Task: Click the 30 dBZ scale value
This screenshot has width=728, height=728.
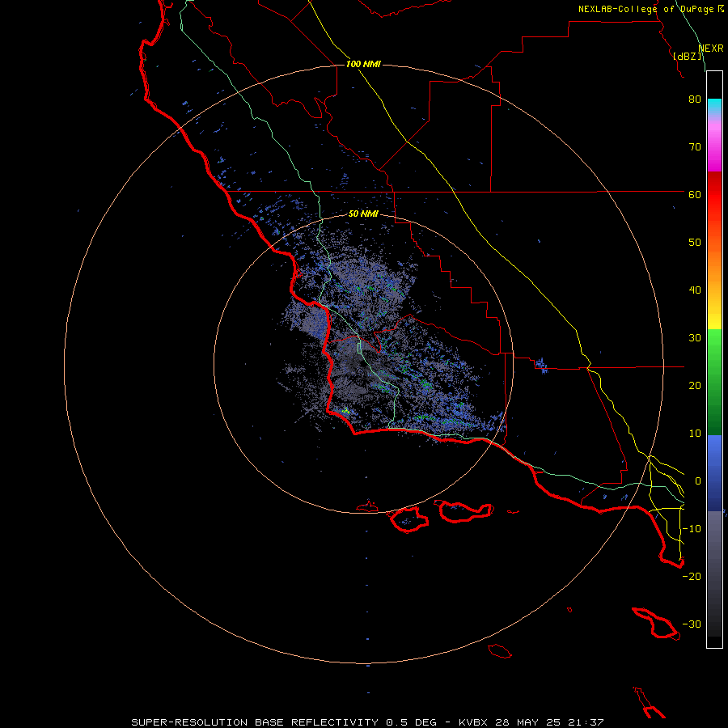Action: (695, 337)
